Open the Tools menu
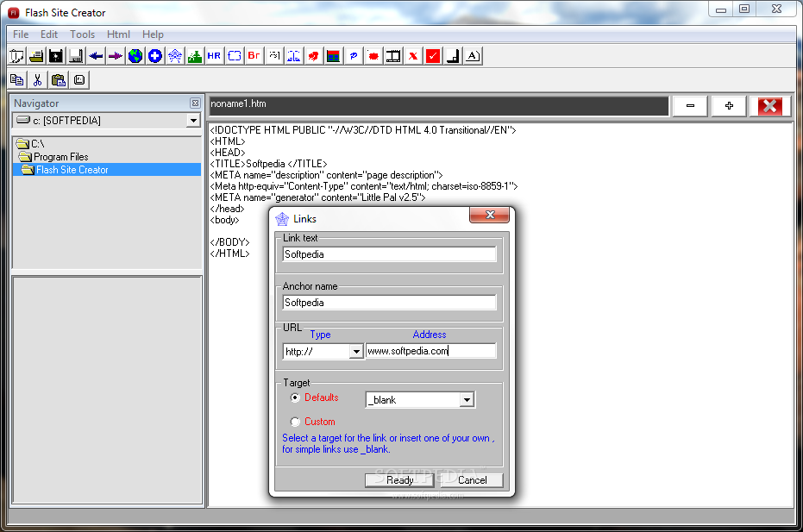This screenshot has height=532, width=803. (x=83, y=34)
